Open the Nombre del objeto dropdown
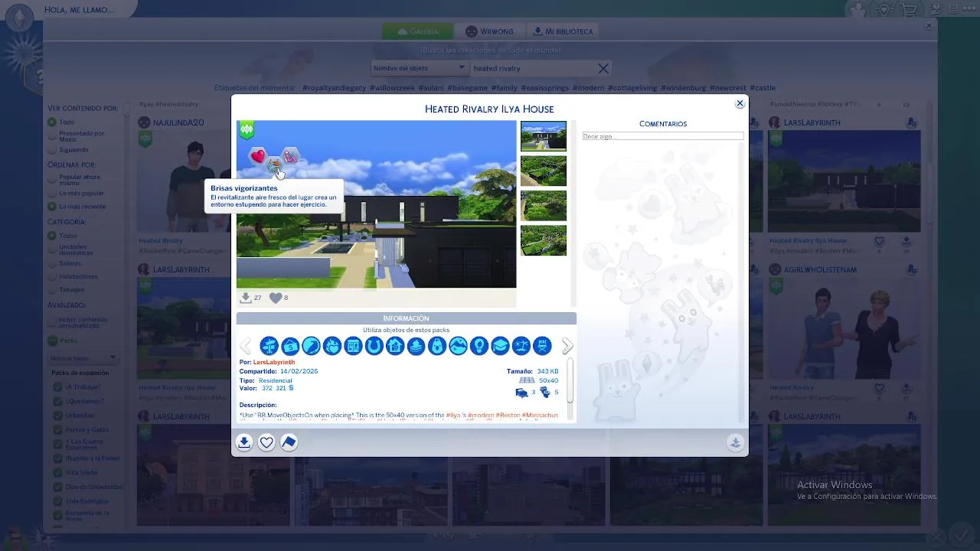 [x=420, y=68]
